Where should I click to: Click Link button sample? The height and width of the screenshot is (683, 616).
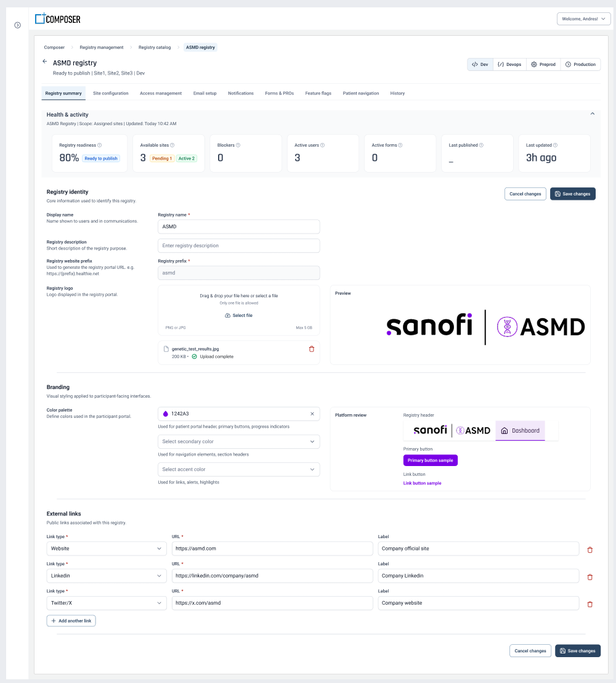423,483
